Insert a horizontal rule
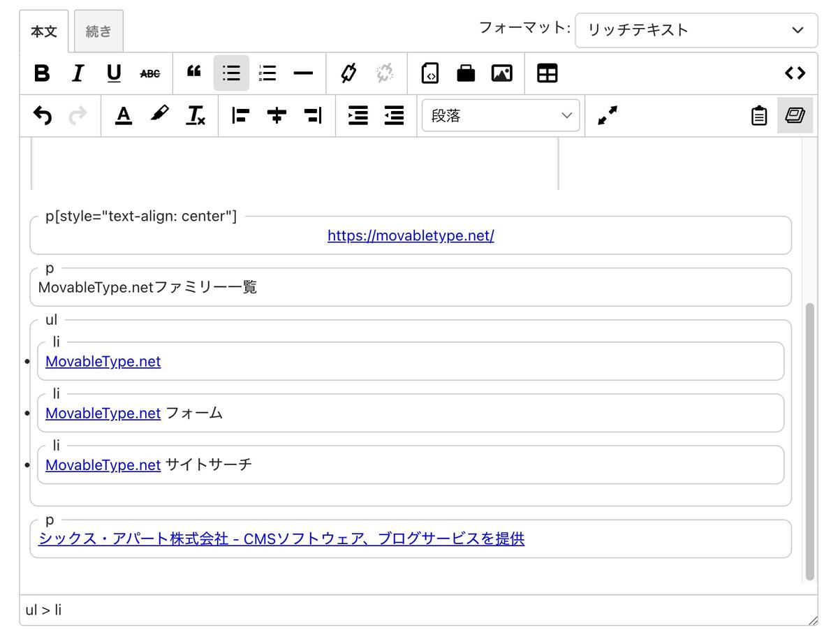 pos(303,73)
